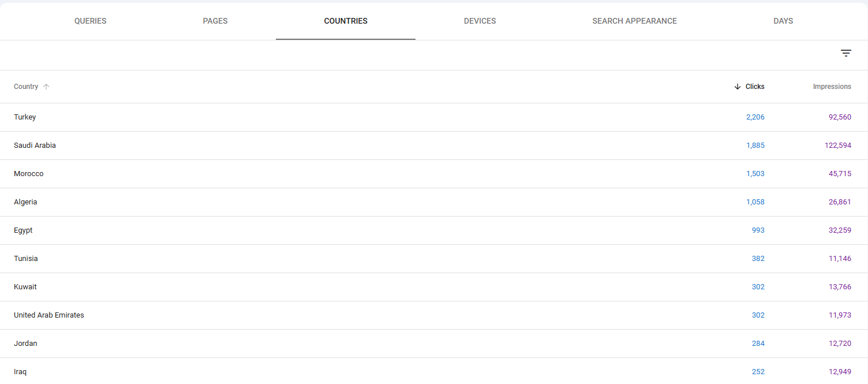Sort by the Clicks column header
The image size is (868, 384).
coord(755,87)
